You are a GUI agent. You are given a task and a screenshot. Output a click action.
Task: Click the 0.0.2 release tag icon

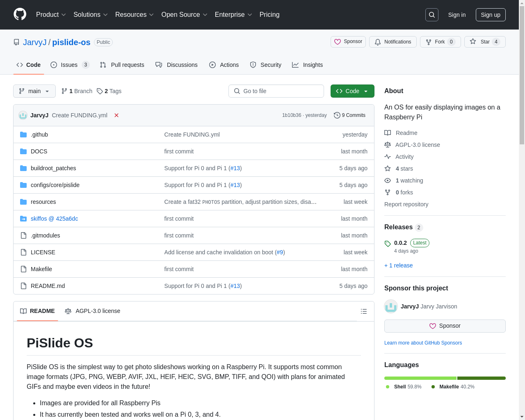coord(388,244)
